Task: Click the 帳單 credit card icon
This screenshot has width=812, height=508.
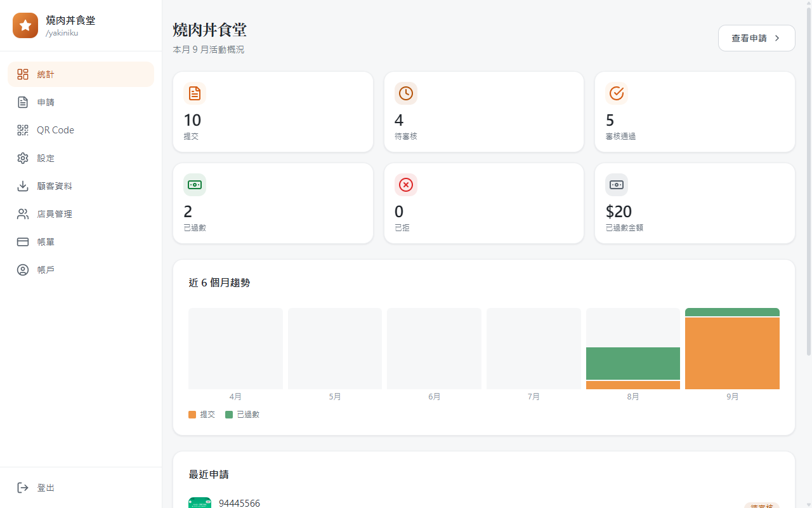Action: 23,242
